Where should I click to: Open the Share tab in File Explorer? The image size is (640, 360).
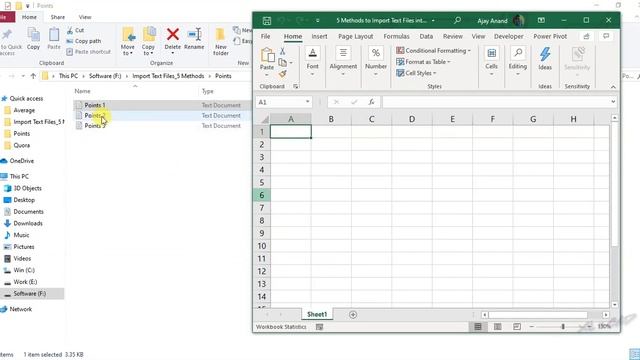coord(58,17)
